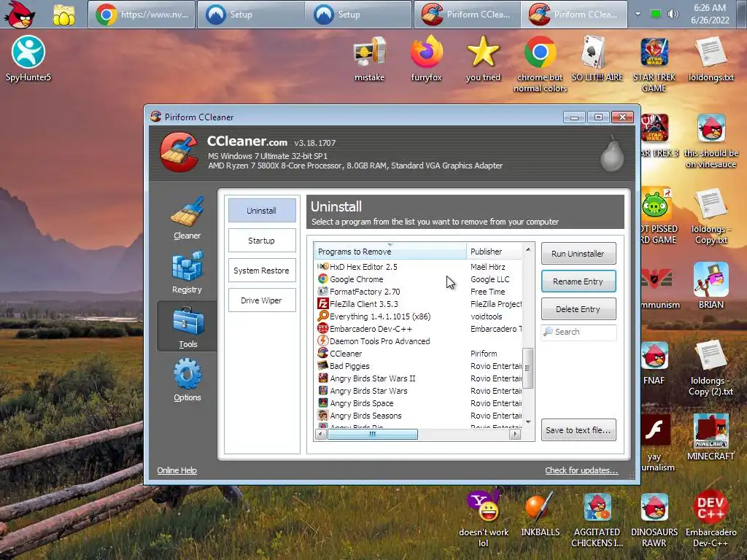Switch to the second Setup taskbar window
This screenshot has height=560, width=747.
tap(358, 15)
